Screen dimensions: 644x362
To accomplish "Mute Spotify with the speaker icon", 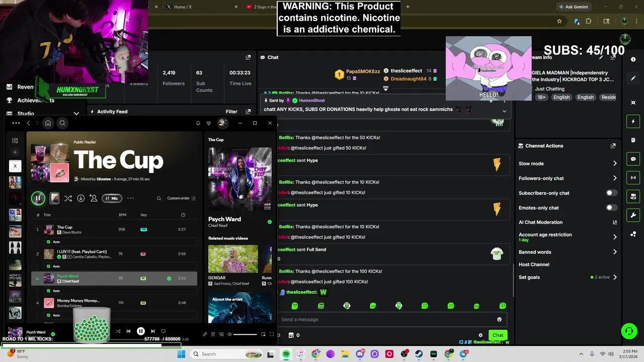I will pos(229,334).
